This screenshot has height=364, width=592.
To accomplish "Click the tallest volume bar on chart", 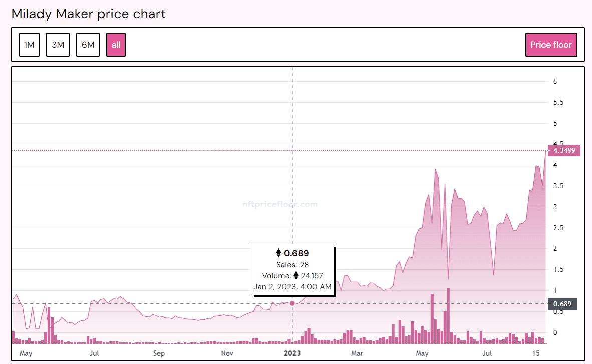I will [448, 315].
